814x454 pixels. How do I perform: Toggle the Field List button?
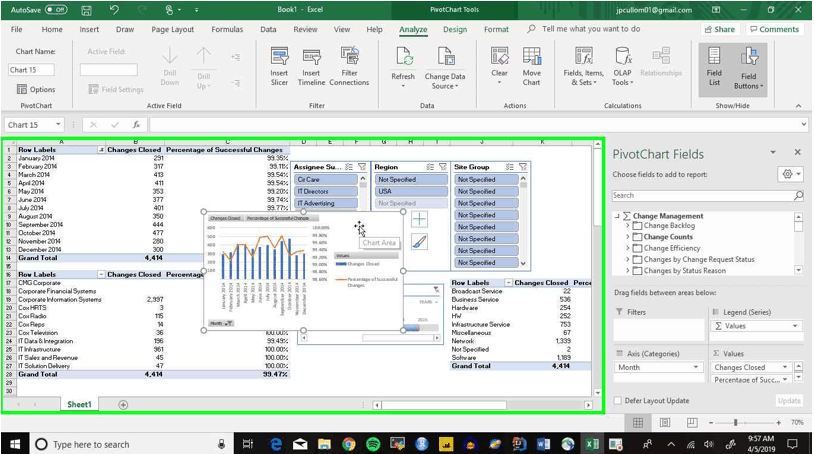(x=714, y=66)
